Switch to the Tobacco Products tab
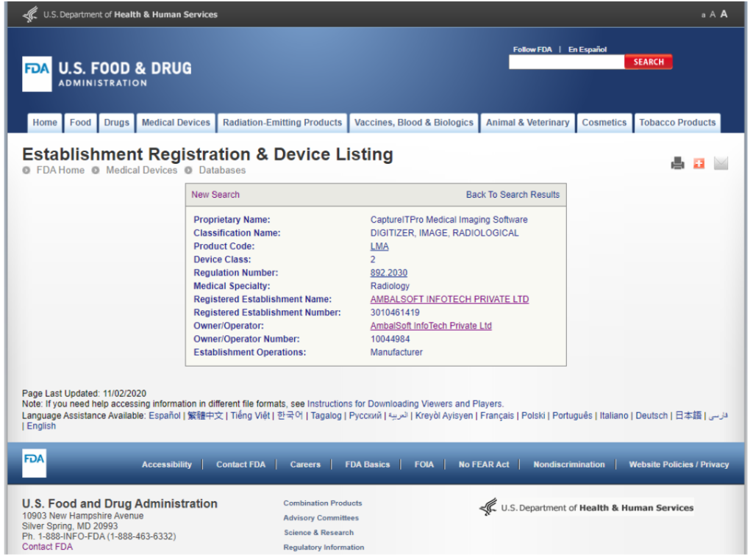 (x=677, y=123)
